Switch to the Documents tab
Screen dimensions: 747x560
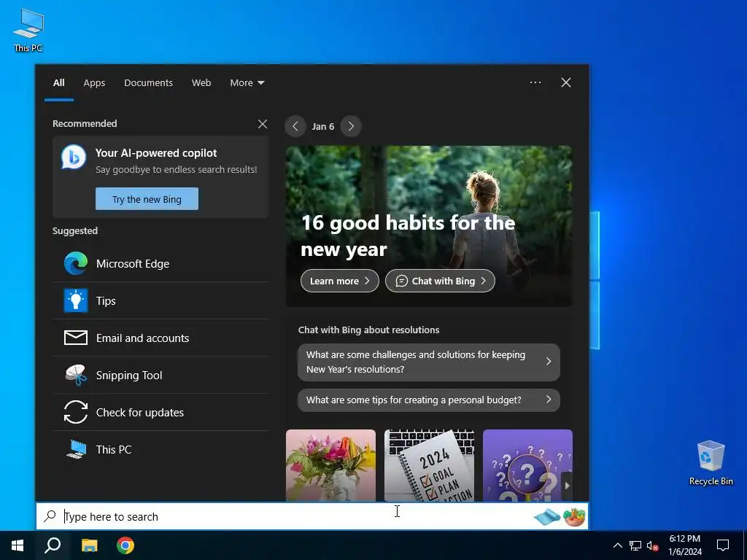[149, 83]
